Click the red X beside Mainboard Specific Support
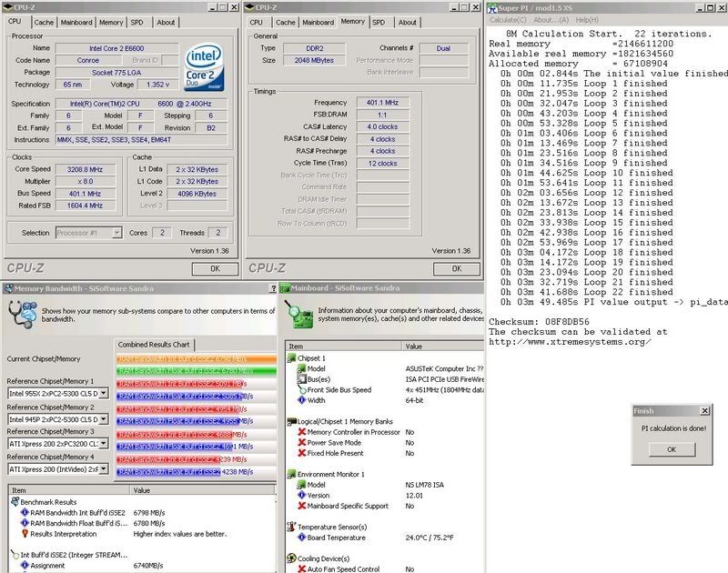This screenshot has width=728, height=573. (301, 506)
